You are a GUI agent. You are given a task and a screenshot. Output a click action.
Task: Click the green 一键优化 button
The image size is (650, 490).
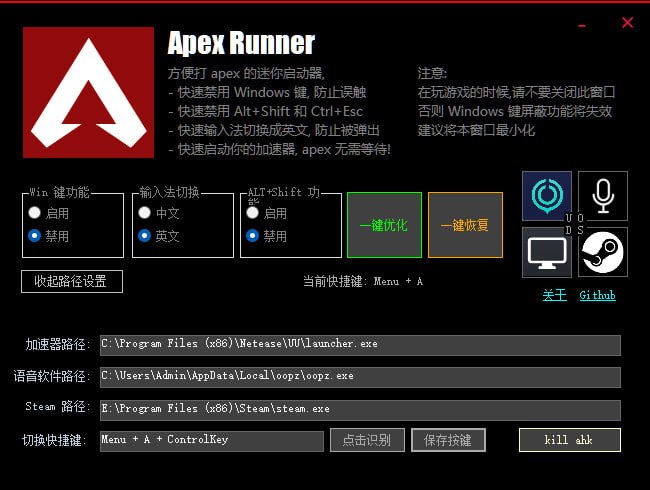pos(384,225)
